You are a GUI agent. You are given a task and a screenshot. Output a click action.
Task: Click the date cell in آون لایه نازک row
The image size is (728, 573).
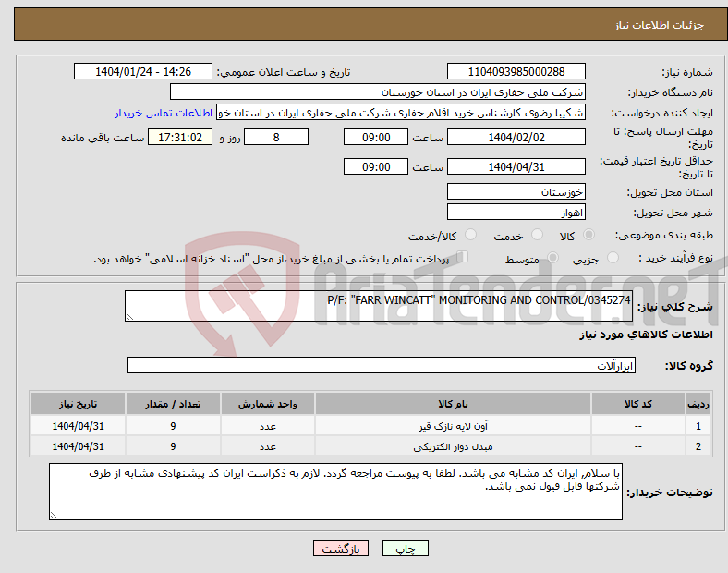[78, 426]
